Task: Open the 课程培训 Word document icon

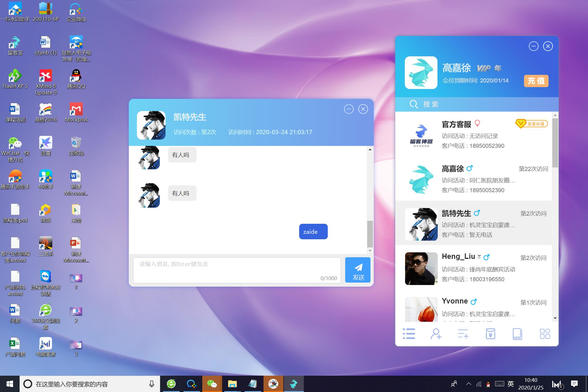Action: click(15, 113)
